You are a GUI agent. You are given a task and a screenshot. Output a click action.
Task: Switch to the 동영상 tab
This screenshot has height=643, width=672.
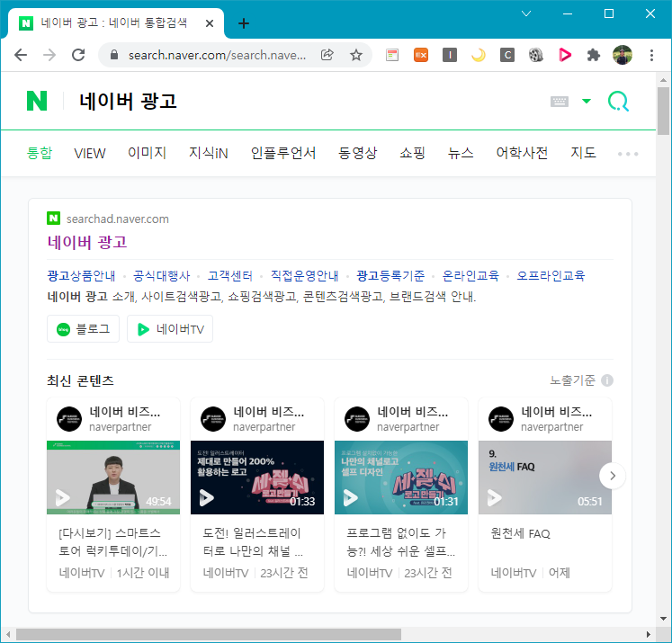357,153
